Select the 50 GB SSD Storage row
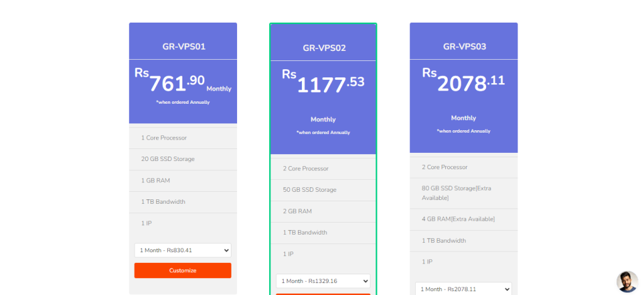Viewport: 644px width, 295px height. 309,190
